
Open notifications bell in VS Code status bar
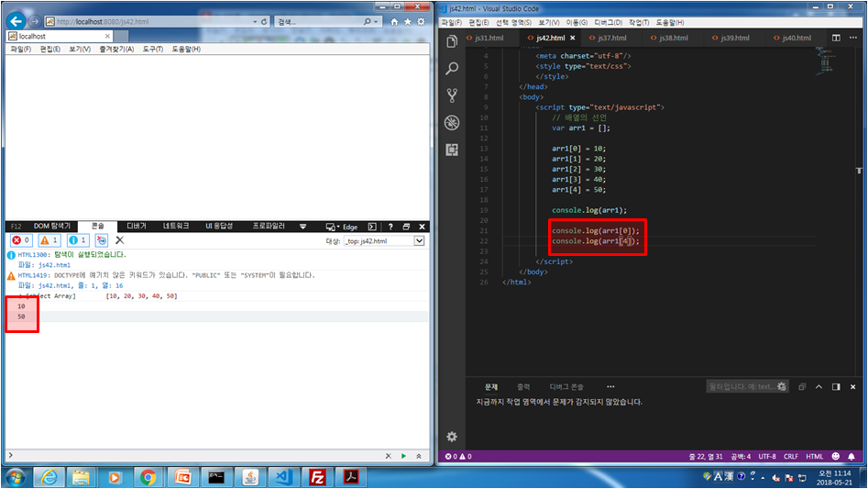click(x=852, y=456)
